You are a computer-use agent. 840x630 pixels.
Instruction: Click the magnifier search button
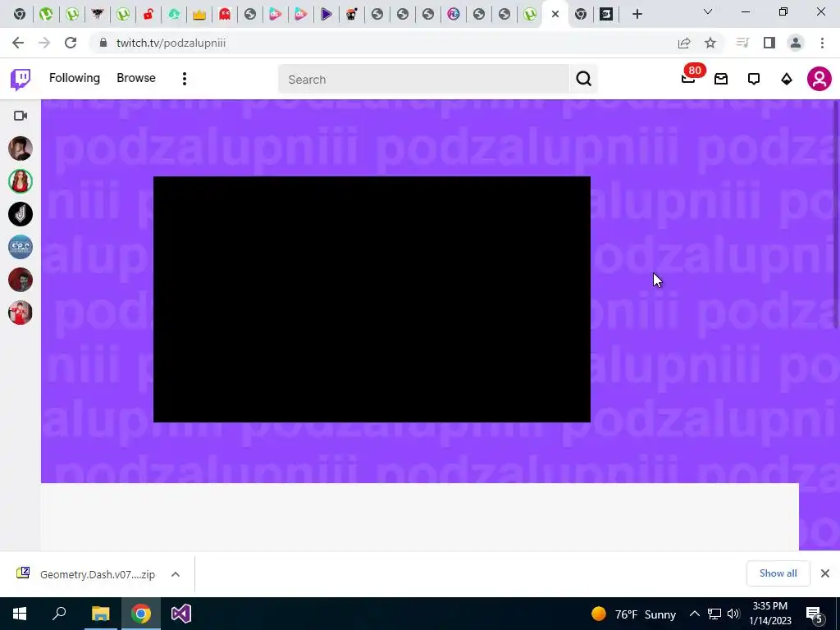583,80
